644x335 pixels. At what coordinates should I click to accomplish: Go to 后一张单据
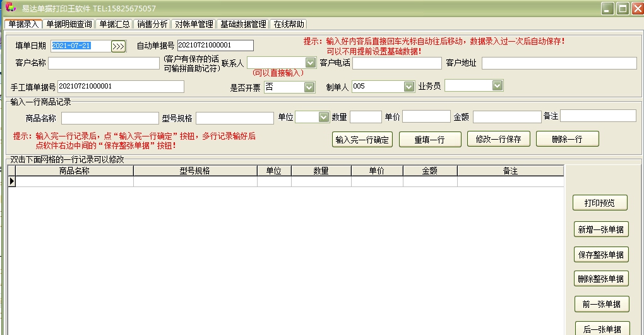602,329
